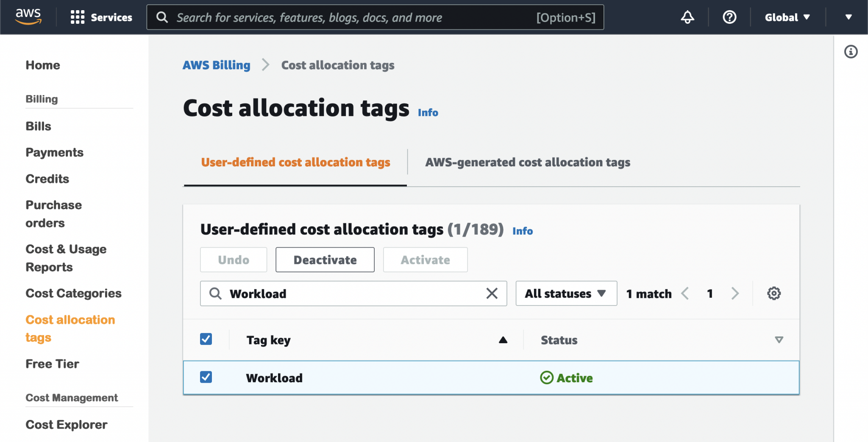
Task: Click the AWS logo icon
Action: pos(28,16)
